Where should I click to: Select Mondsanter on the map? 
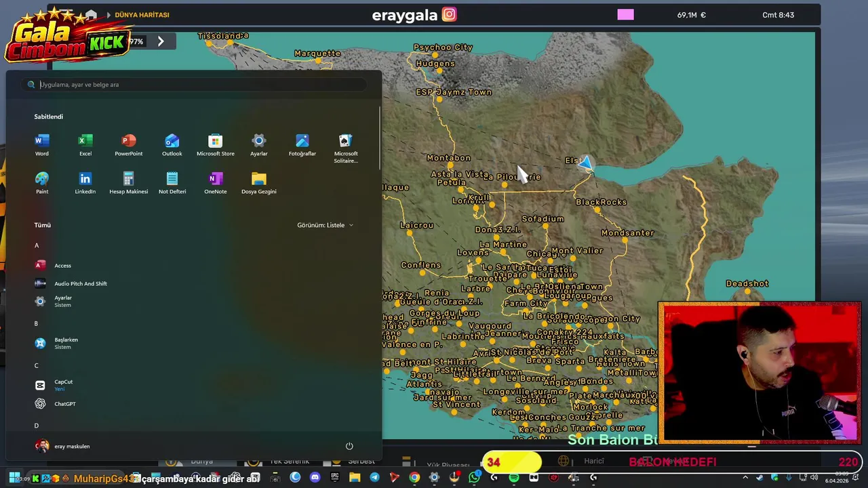tap(627, 233)
